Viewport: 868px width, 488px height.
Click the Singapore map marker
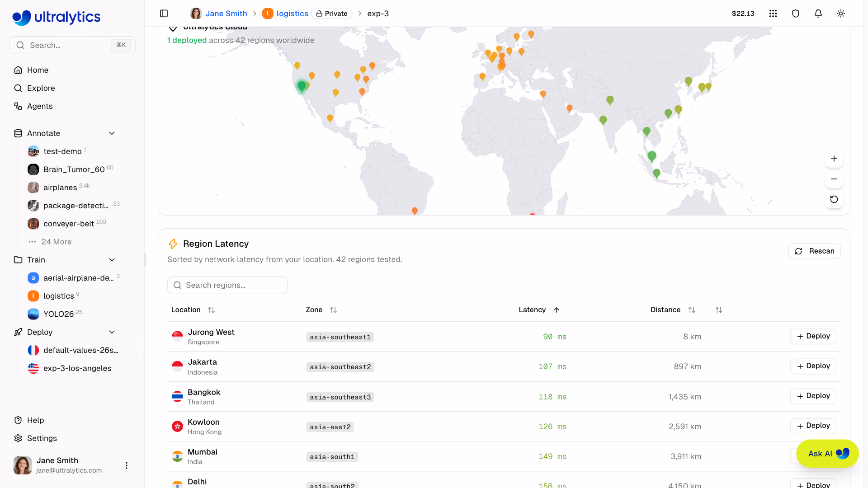pos(652,156)
